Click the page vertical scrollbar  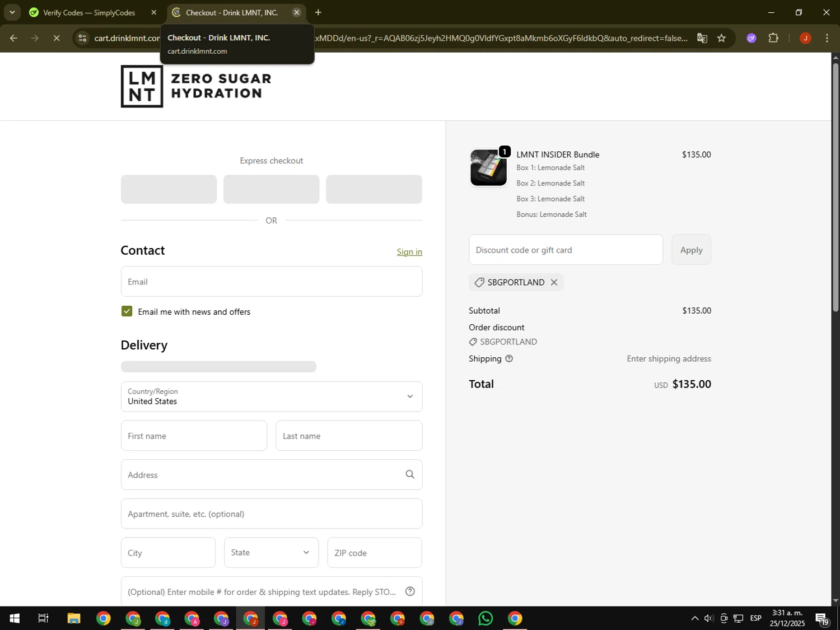click(x=836, y=188)
